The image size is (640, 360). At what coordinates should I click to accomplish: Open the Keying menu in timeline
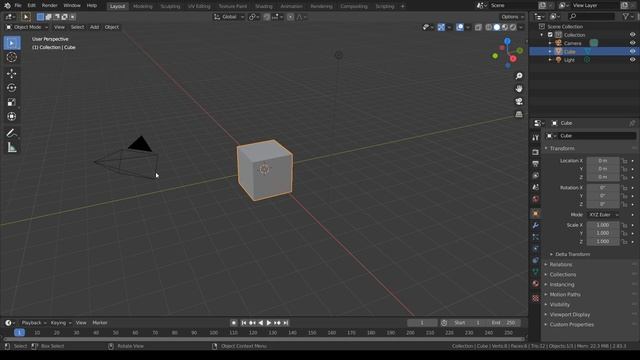[x=61, y=323]
